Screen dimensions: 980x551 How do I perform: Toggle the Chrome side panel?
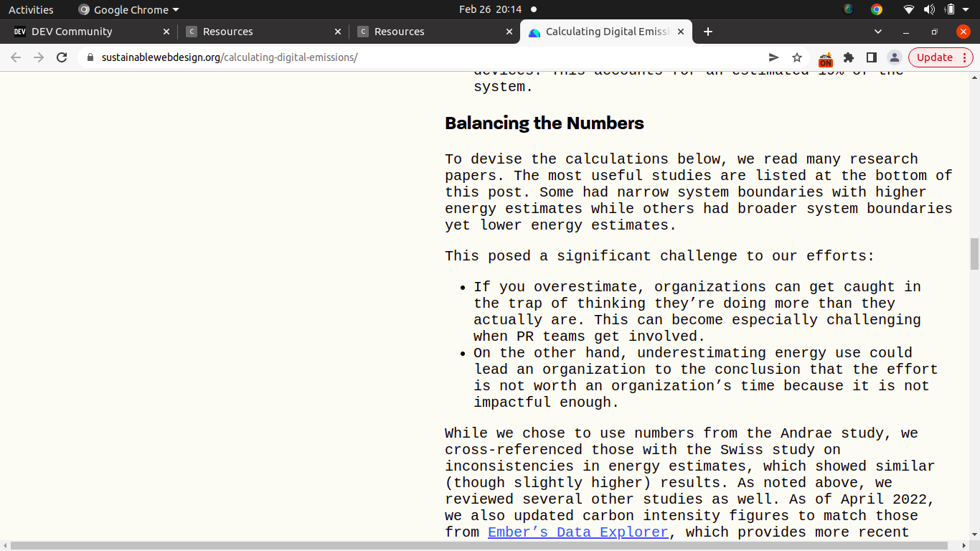pos(871,57)
